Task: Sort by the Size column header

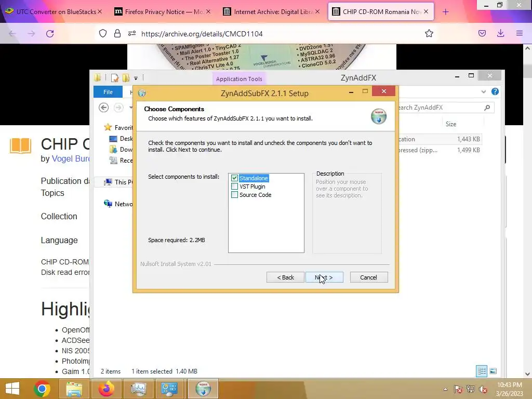Action: point(451,124)
